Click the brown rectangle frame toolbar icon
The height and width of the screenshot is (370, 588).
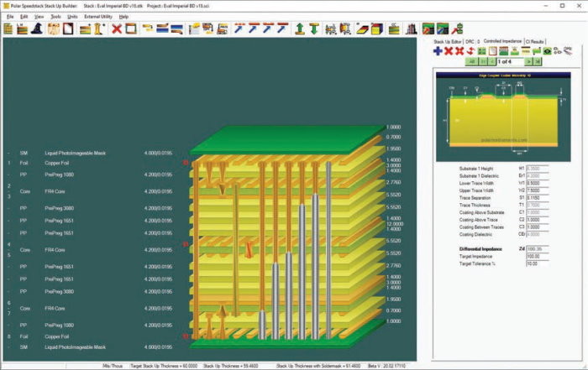coord(131,29)
